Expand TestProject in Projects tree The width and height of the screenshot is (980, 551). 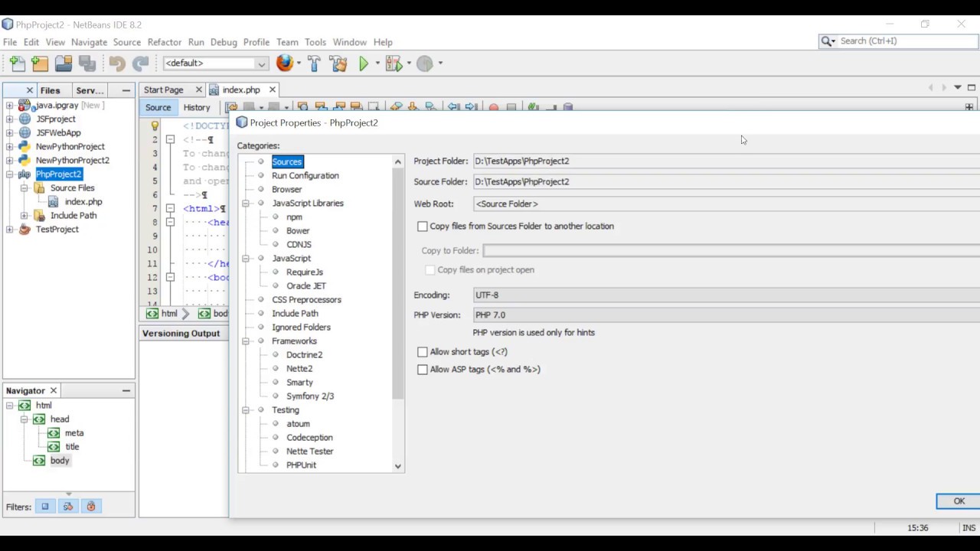coord(9,230)
